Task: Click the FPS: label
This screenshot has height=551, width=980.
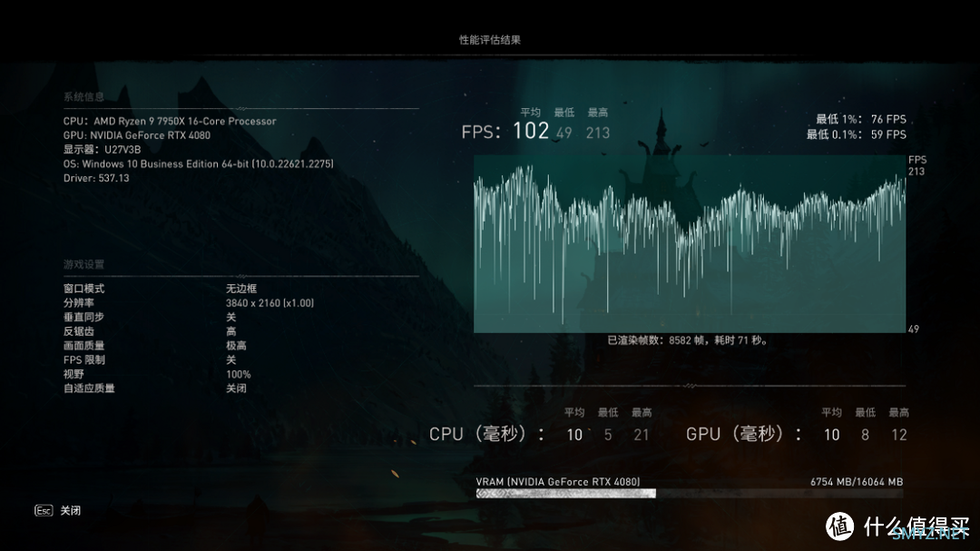Action: tap(481, 132)
